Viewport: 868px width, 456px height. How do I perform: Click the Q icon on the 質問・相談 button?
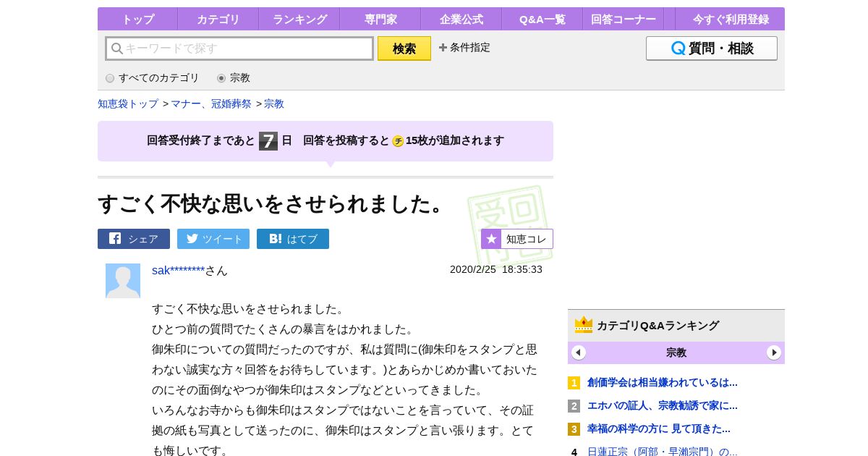coord(678,48)
